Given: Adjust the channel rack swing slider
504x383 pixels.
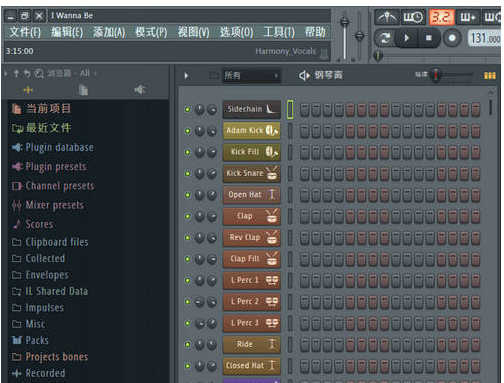Looking at the screenshot, I should [435, 75].
